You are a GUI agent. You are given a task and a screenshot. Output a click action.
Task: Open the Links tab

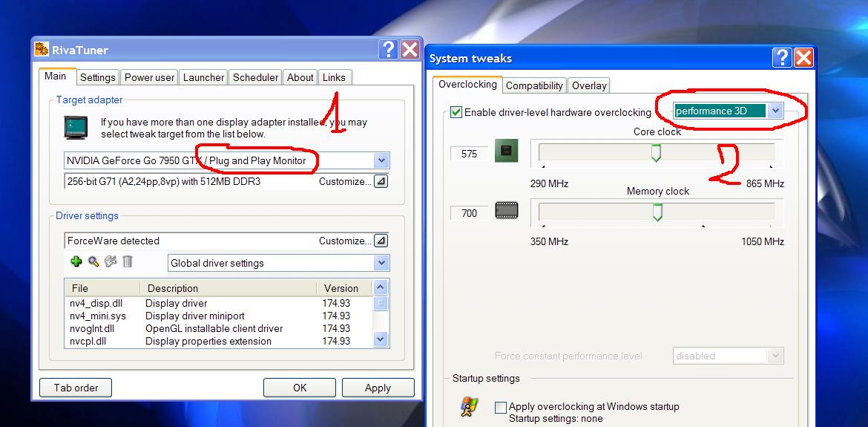point(334,77)
